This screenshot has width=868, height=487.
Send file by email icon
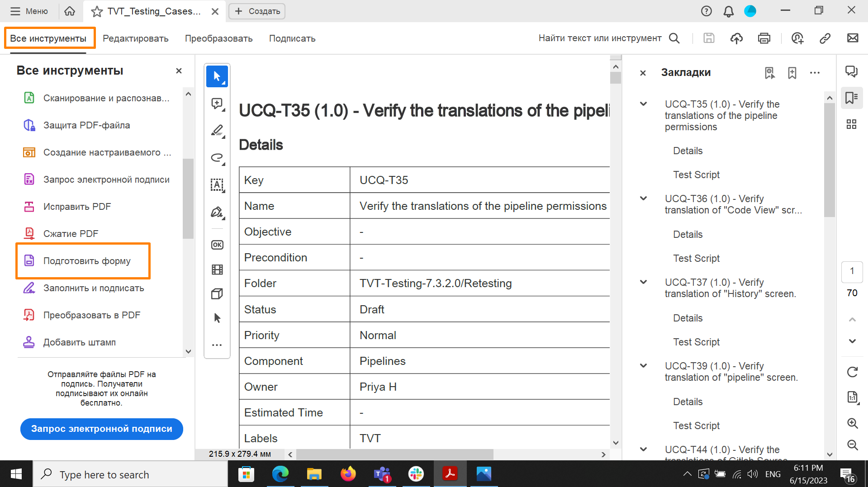pos(853,38)
